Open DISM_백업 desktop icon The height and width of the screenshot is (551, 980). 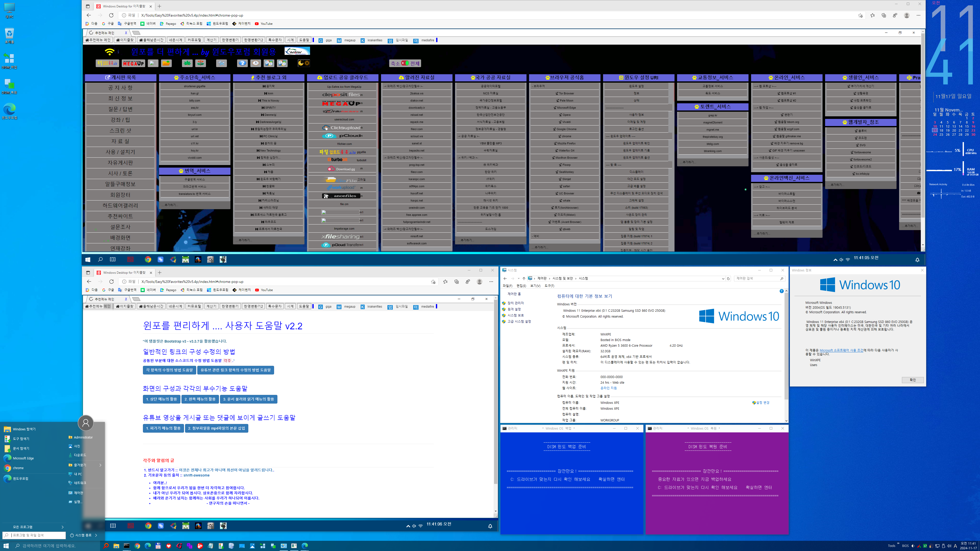point(9,61)
